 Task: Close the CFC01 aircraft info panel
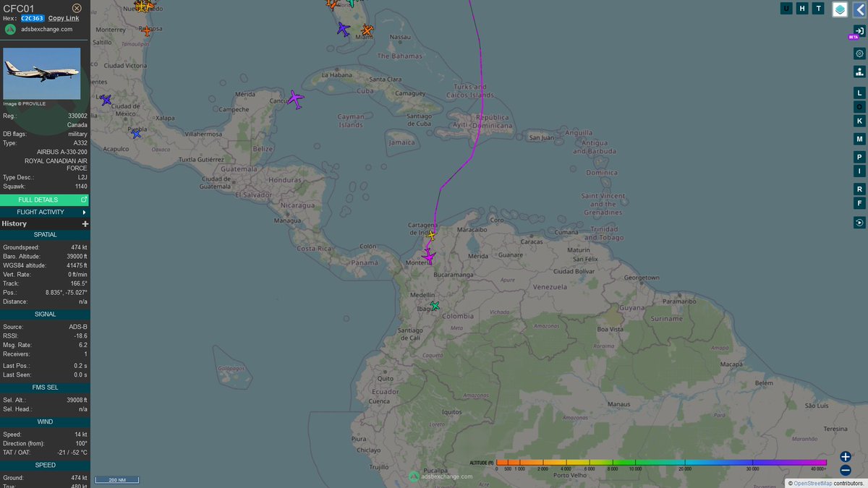[77, 8]
